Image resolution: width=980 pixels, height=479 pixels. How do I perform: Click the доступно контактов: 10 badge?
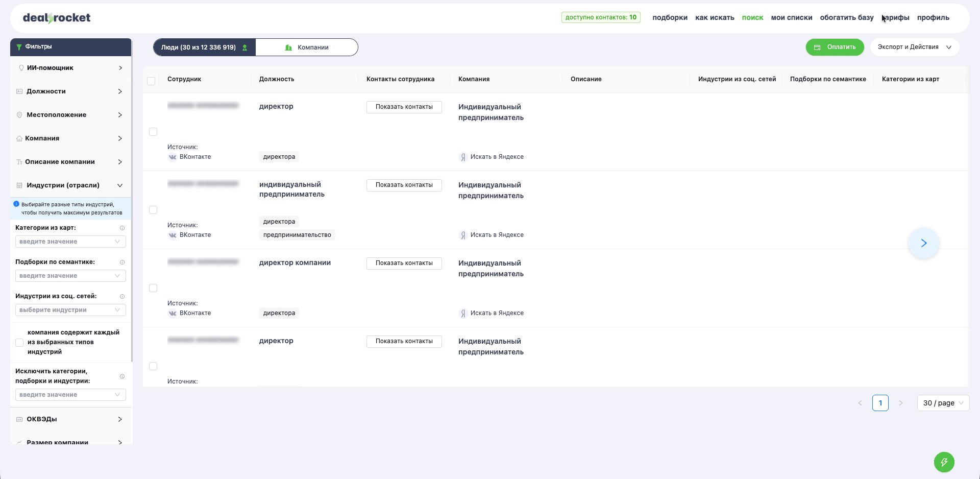[x=601, y=17]
